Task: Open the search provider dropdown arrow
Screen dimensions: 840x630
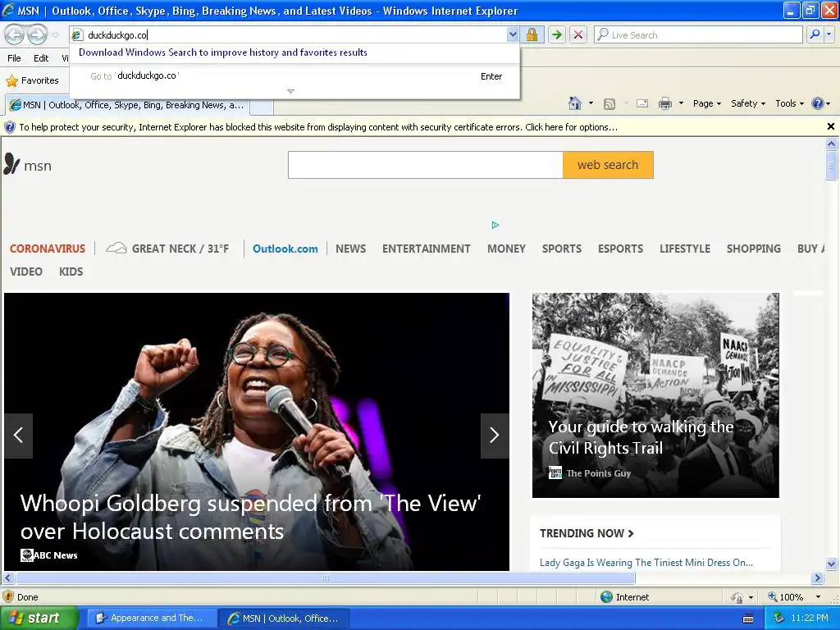Action: 829,34
